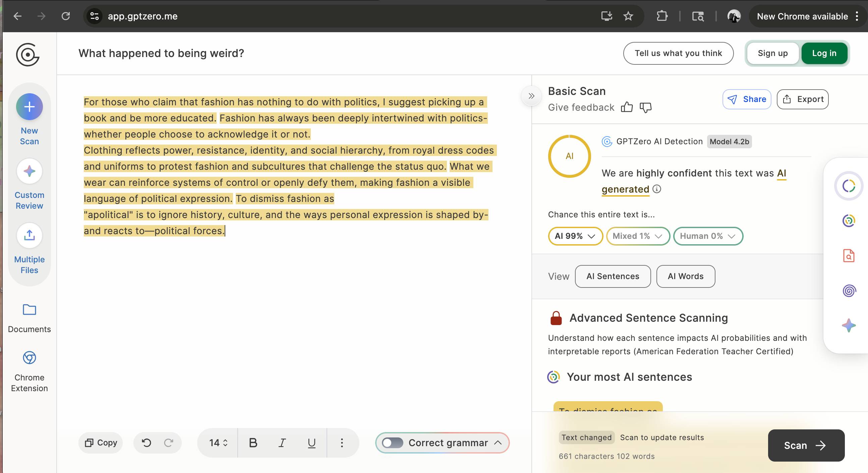Open the tab search media icon
868x473 pixels.
click(x=698, y=16)
